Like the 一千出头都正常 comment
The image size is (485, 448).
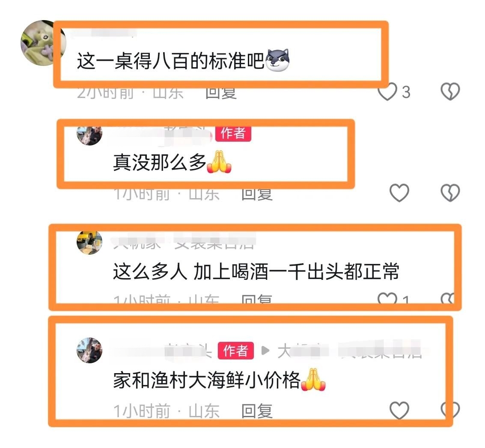387,298
